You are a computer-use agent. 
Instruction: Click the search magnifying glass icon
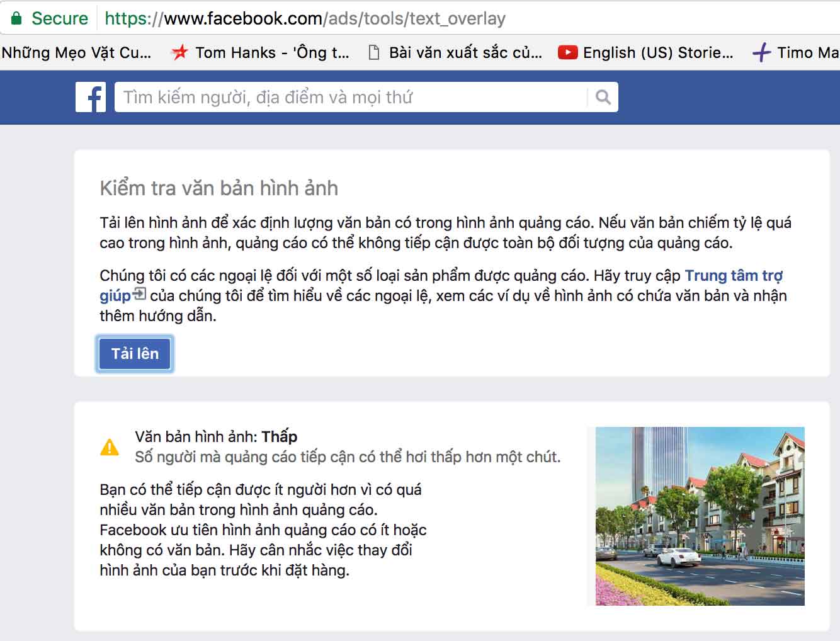pyautogui.click(x=603, y=96)
